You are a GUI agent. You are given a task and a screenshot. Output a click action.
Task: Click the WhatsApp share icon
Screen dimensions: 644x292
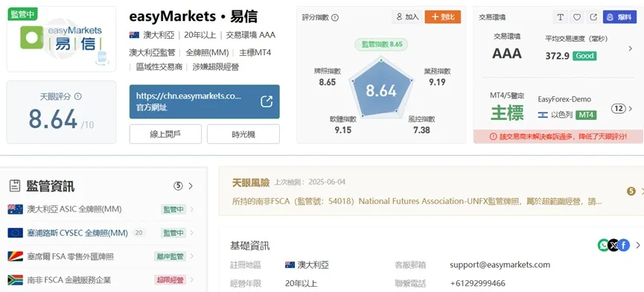click(x=603, y=245)
